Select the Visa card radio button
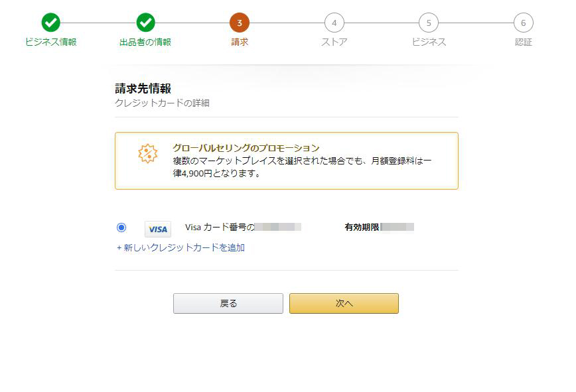Screen dimensions: 576x392 [121, 228]
